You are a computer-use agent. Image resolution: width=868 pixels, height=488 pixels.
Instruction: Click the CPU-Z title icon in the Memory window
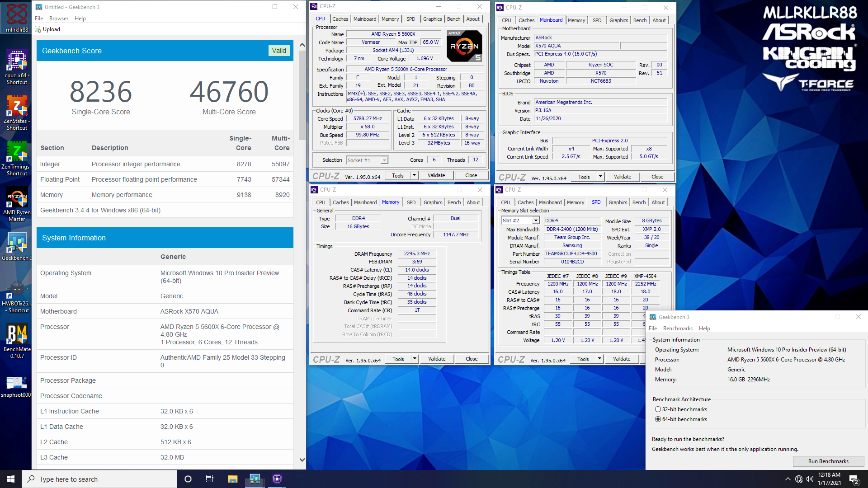tap(314, 190)
